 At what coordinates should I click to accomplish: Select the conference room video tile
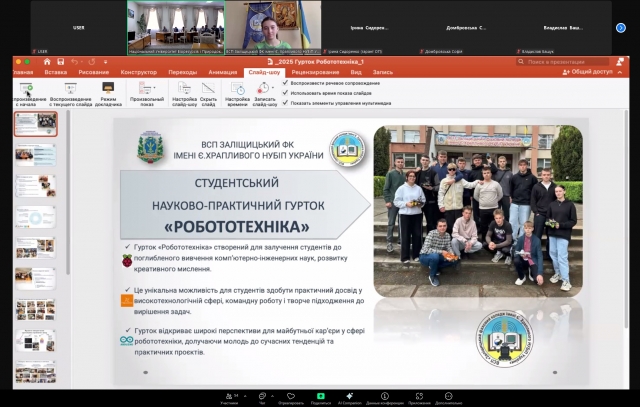[x=176, y=27]
